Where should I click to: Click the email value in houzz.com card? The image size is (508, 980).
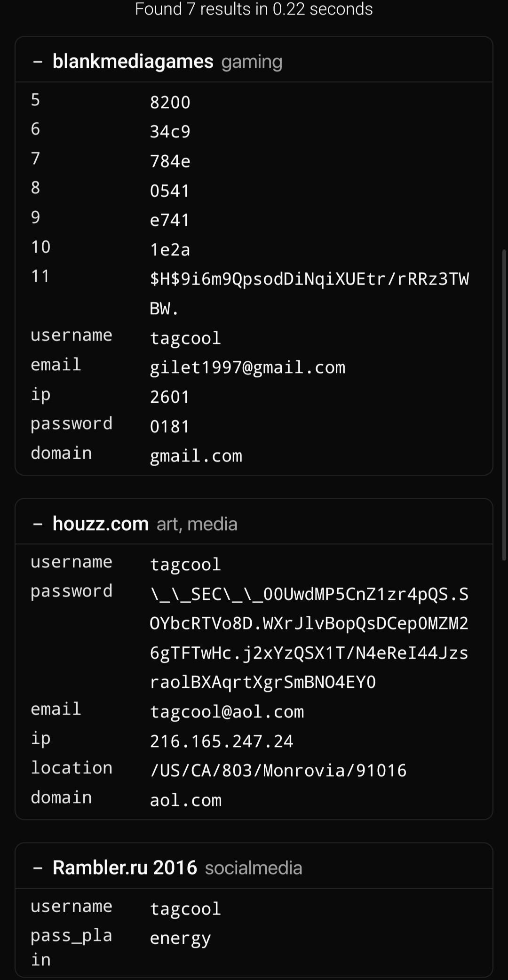(227, 712)
